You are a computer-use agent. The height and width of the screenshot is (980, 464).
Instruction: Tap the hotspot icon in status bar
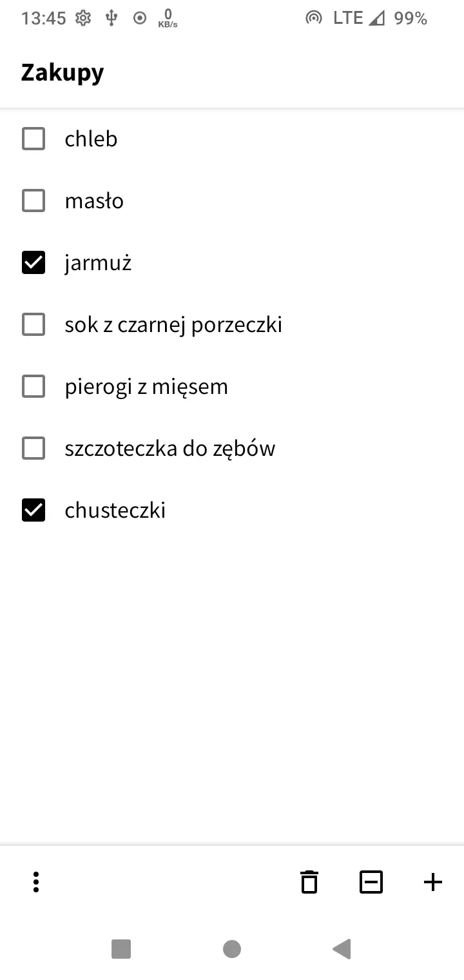[314, 18]
